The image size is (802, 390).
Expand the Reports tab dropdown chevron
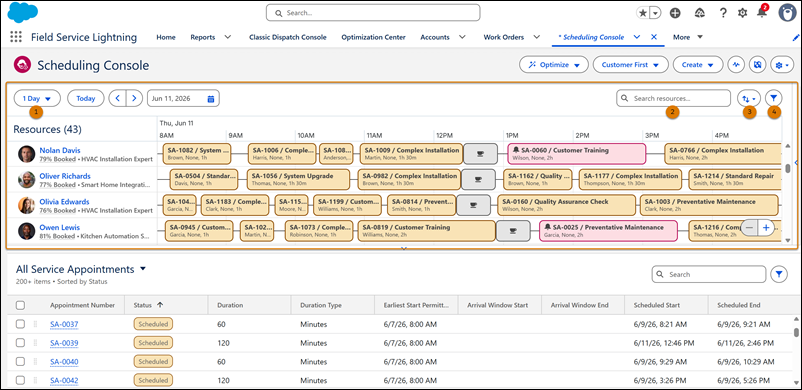[228, 37]
